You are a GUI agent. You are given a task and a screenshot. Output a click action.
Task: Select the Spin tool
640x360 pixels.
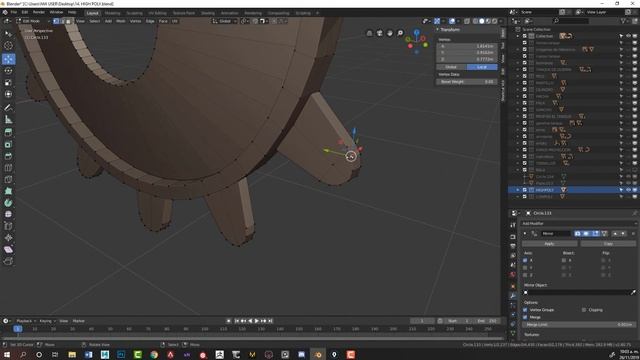tap(8, 203)
